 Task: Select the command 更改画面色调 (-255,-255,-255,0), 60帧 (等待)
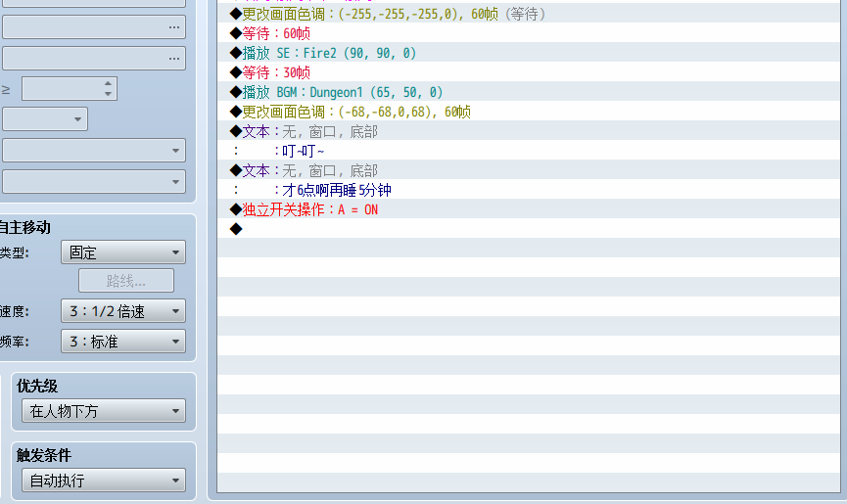tap(529, 14)
